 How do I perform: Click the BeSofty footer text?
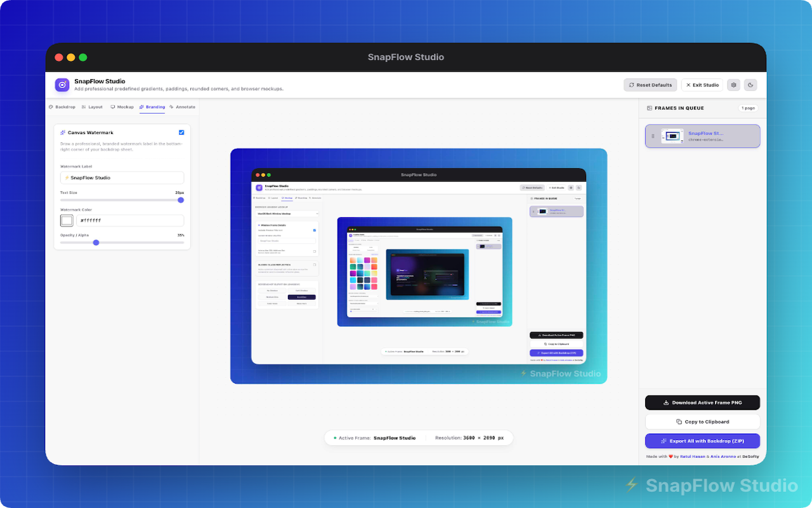750,457
